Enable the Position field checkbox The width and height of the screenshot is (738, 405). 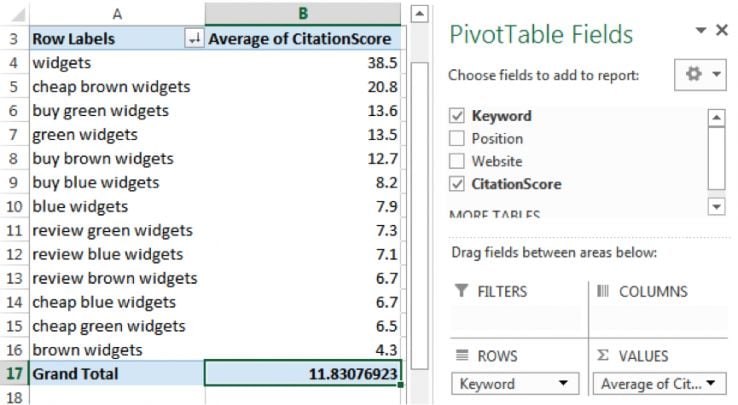458,139
